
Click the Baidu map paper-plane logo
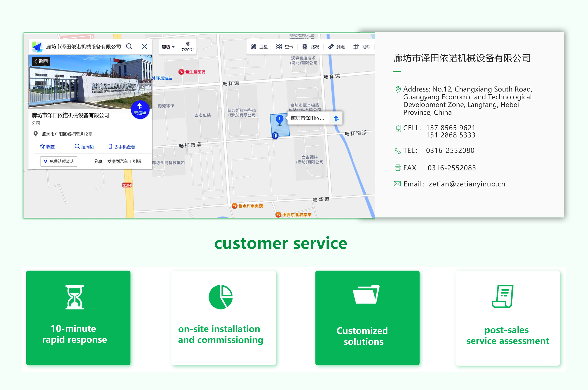point(37,47)
